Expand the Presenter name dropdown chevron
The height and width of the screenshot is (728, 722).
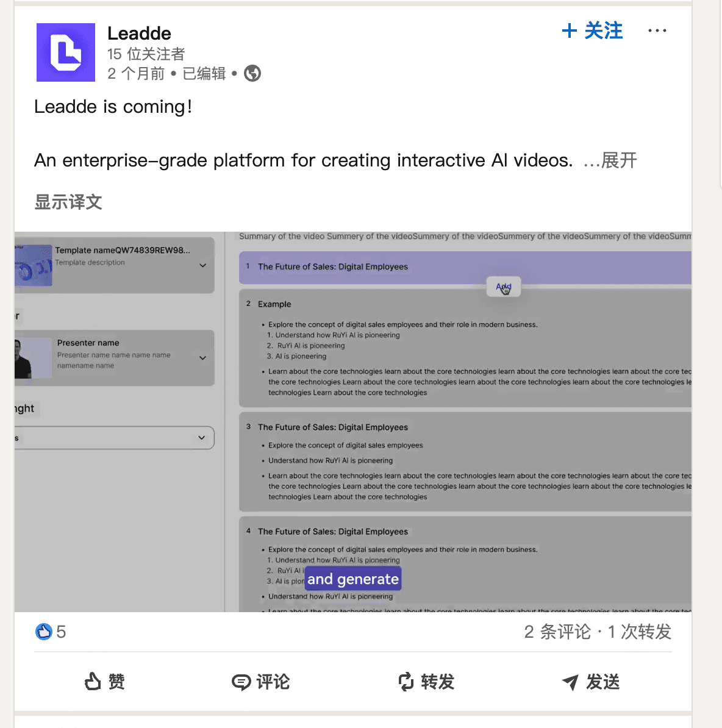tap(203, 358)
